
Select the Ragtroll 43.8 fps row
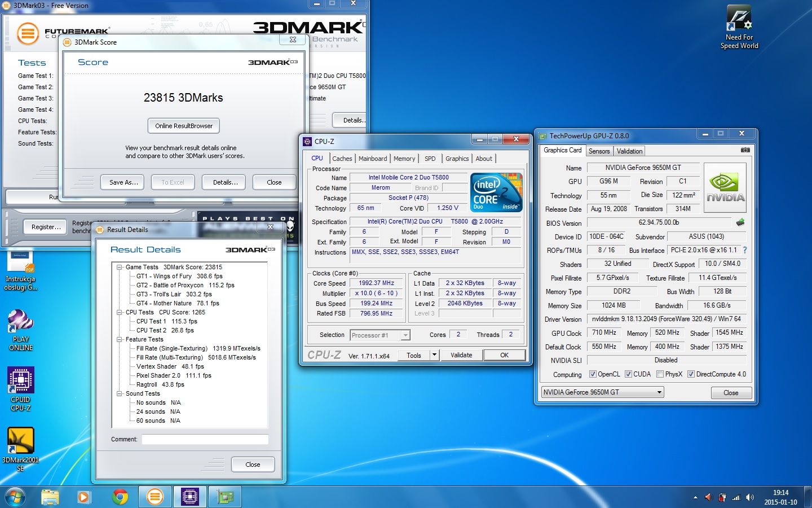point(160,384)
